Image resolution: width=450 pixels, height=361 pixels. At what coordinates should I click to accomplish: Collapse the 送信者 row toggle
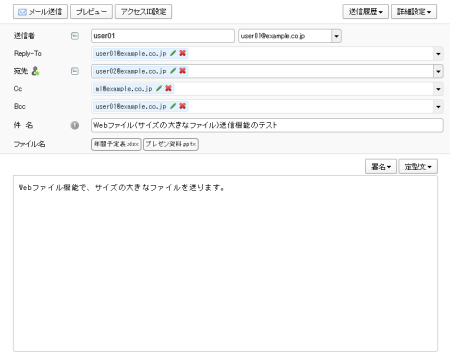click(75, 36)
